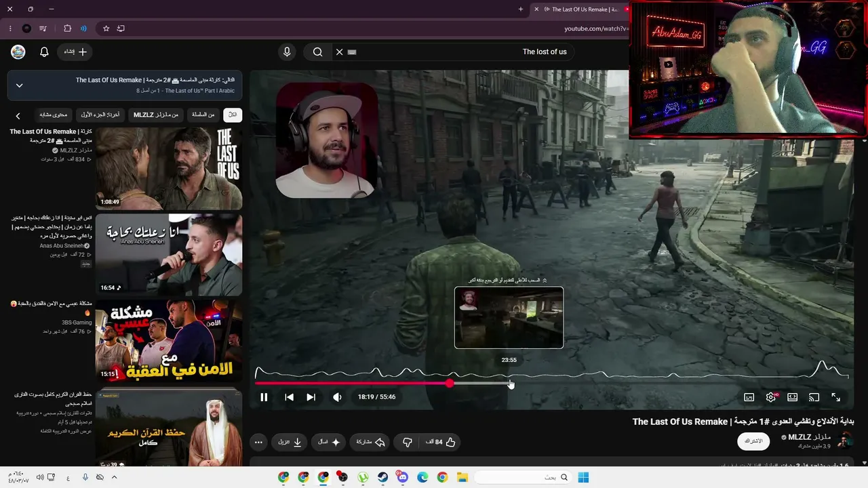Download the video via تنزيل button
This screenshot has height=488, width=868.
[x=290, y=442]
